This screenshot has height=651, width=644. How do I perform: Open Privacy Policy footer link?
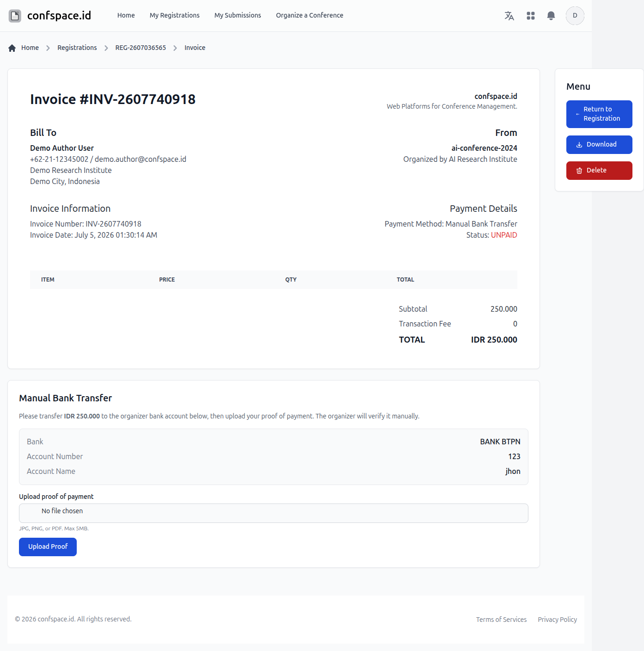point(557,620)
